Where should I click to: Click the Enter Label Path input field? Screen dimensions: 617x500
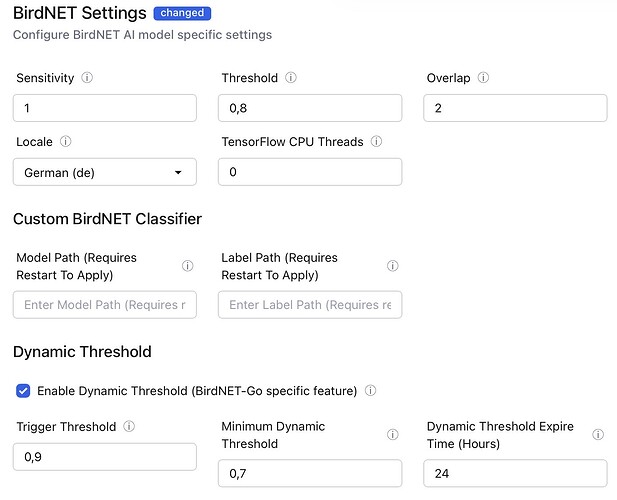(310, 304)
